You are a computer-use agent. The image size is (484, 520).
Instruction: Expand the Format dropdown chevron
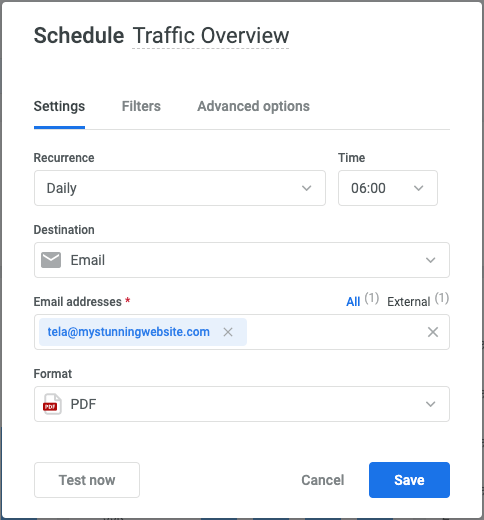click(x=431, y=404)
